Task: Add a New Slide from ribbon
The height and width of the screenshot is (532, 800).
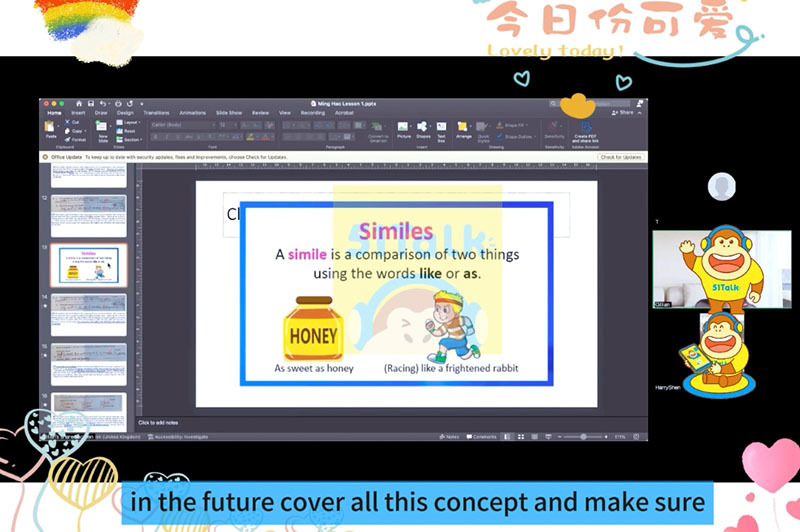Action: [x=102, y=131]
